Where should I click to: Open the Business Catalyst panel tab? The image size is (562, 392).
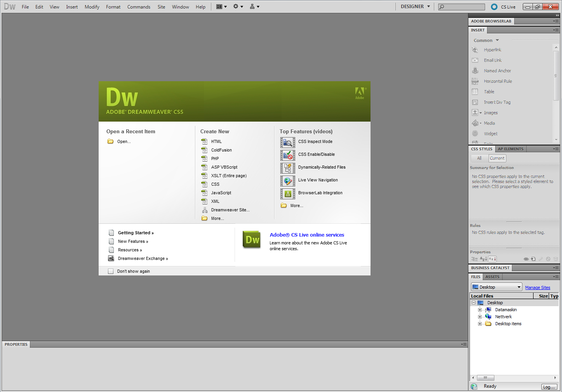pyautogui.click(x=490, y=268)
